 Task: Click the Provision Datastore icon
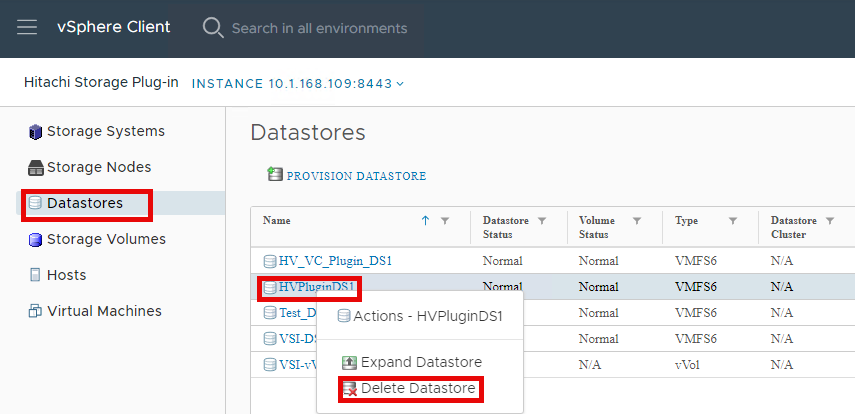click(x=275, y=175)
